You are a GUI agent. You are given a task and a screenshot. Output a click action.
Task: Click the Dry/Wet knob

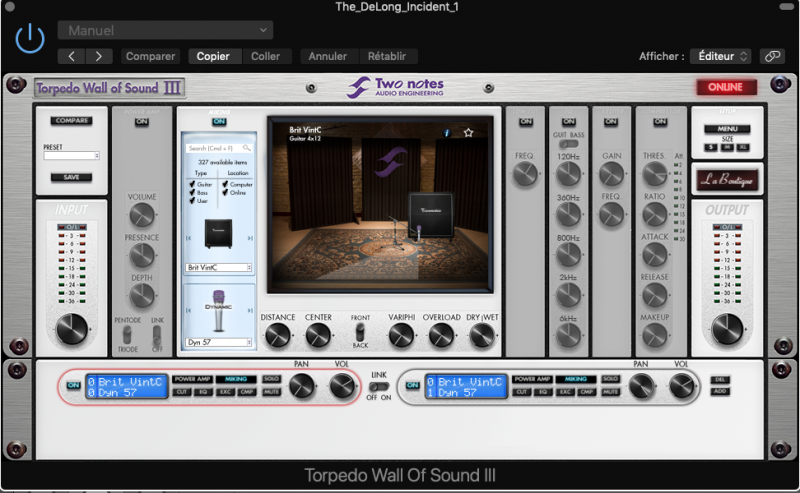tap(481, 336)
